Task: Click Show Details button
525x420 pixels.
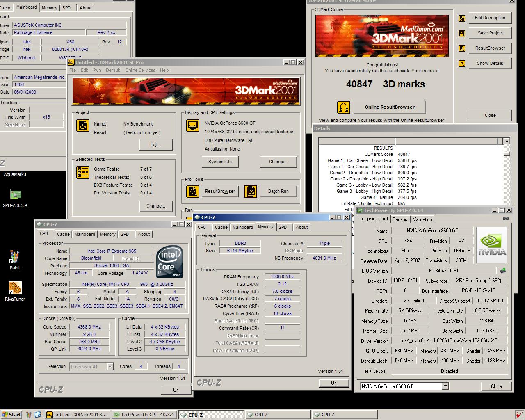Action: coord(490,64)
